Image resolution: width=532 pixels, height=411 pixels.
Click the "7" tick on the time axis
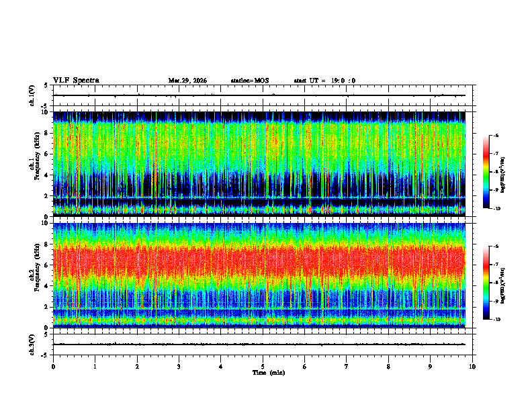(347, 366)
